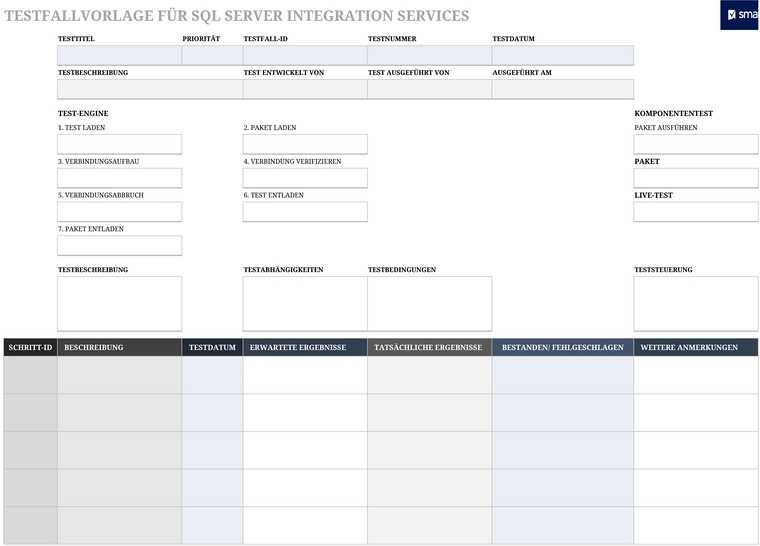Click the page title TESTFALLVORLAGE FÜR SQL SERVER
The height and width of the screenshot is (546, 760).
coord(237,16)
